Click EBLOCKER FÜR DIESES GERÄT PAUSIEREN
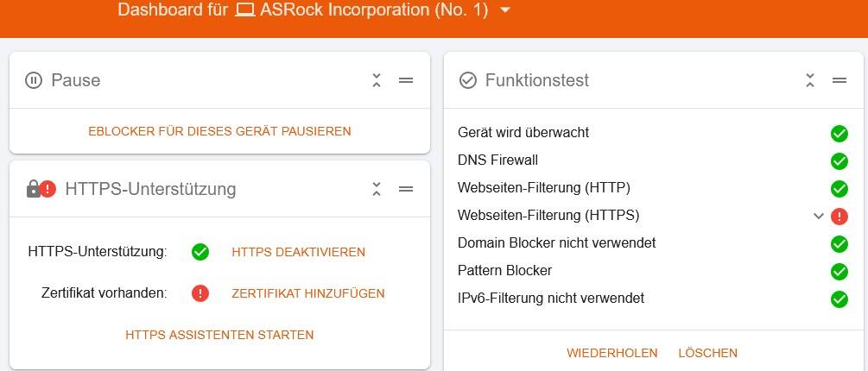Viewport: 868px width, 371px height. (x=219, y=131)
